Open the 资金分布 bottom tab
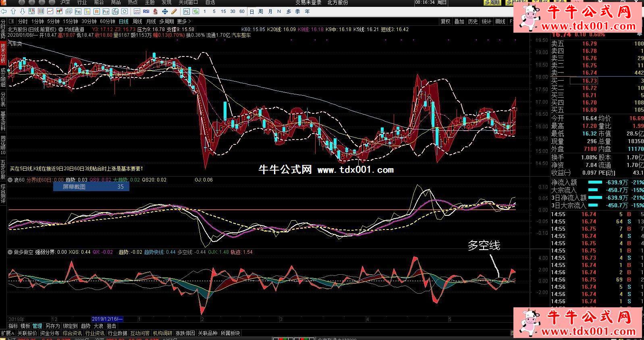The width and height of the screenshot is (644, 340). coord(50,333)
